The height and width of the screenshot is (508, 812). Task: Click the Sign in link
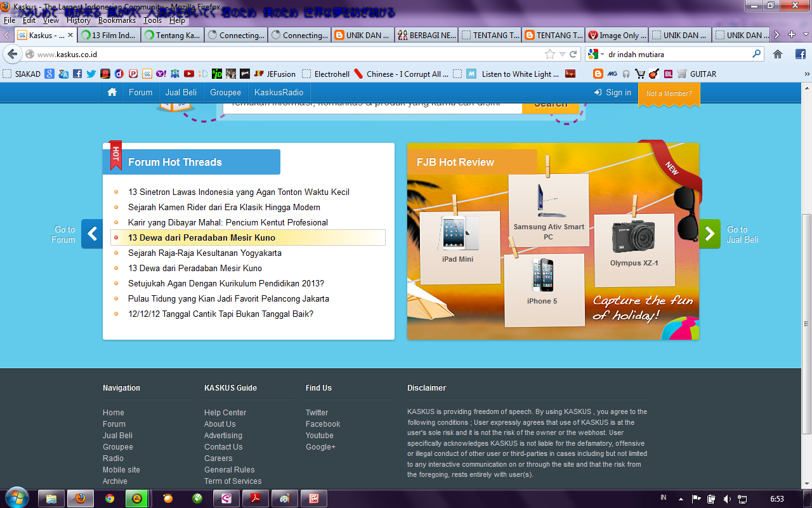coord(613,92)
